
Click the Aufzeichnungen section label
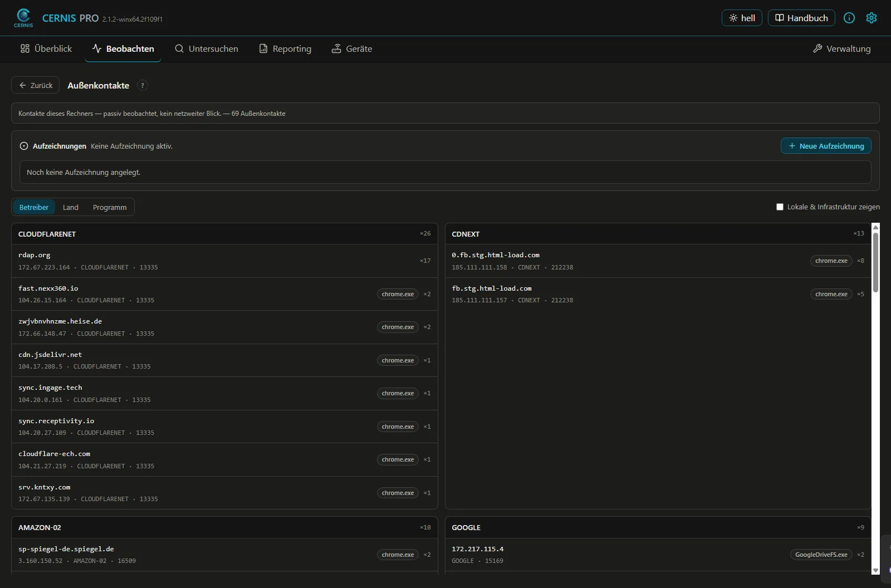(x=60, y=146)
